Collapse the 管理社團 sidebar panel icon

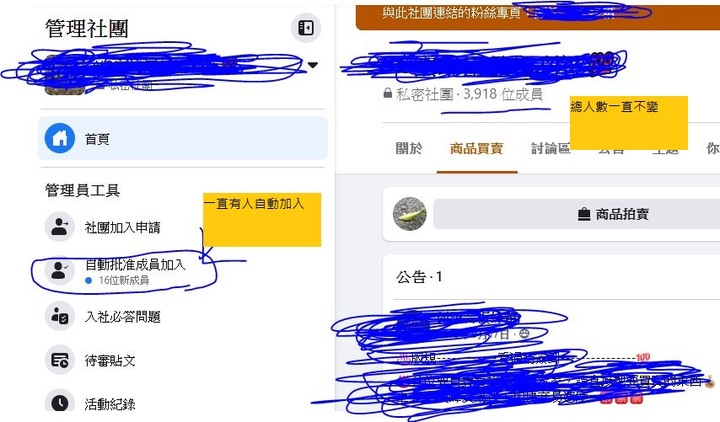[x=306, y=28]
